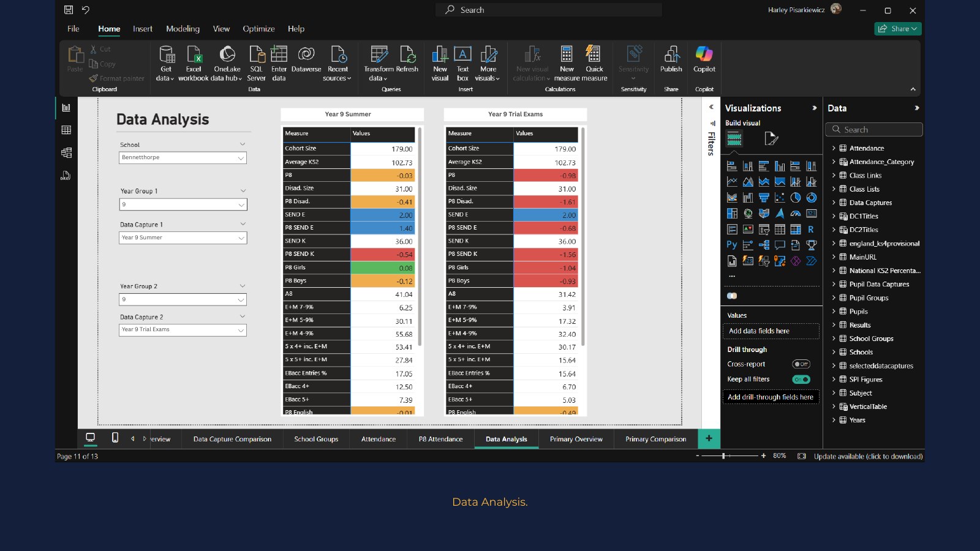Open Table view in left sidebar
This screenshot has width=980, height=551.
[x=66, y=130]
